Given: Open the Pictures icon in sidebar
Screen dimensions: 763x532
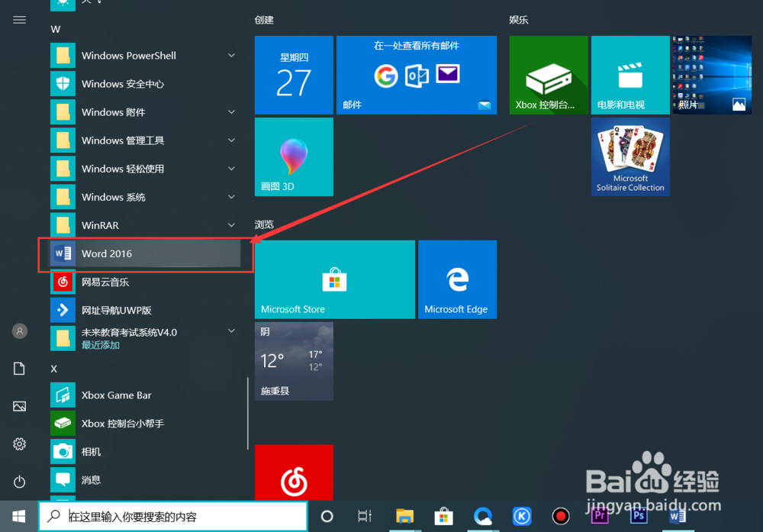Looking at the screenshot, I should point(20,406).
